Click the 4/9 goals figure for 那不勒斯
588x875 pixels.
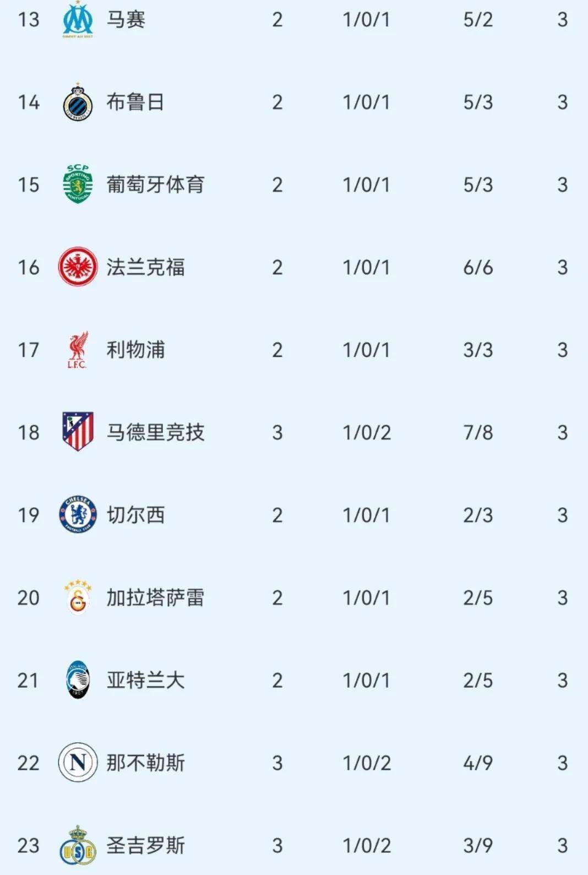click(x=478, y=763)
